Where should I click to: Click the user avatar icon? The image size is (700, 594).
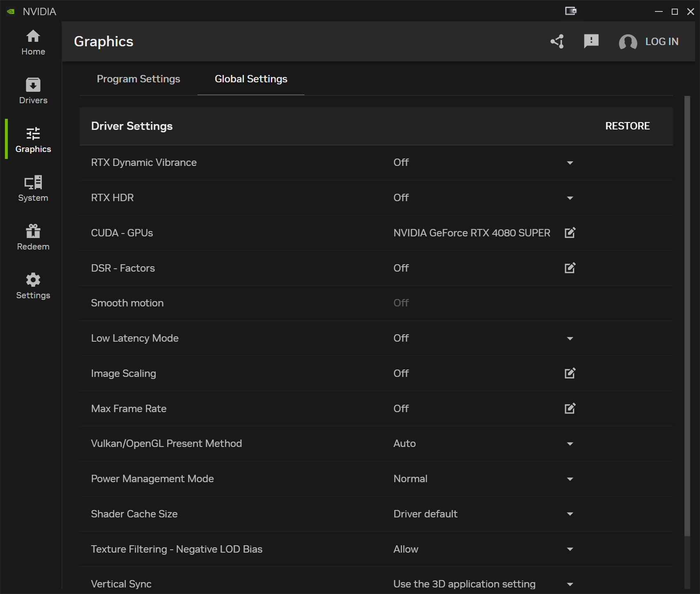tap(628, 42)
